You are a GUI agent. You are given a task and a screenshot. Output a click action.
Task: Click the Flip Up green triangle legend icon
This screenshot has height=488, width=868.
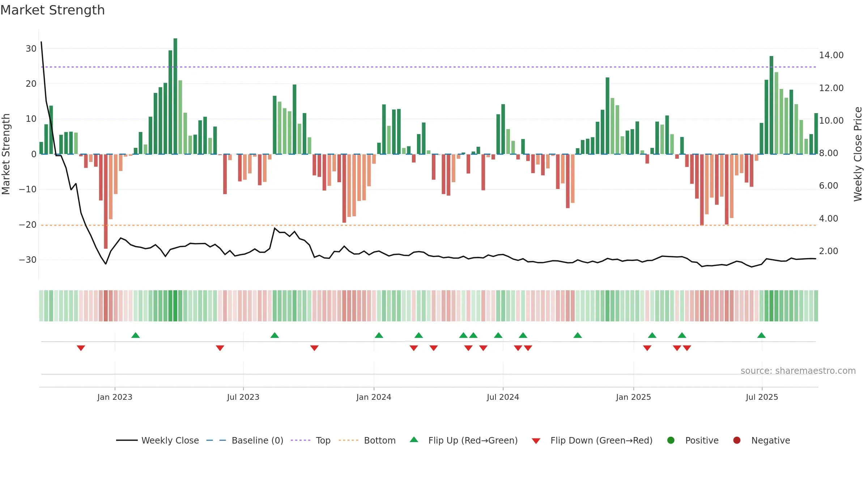(414, 440)
